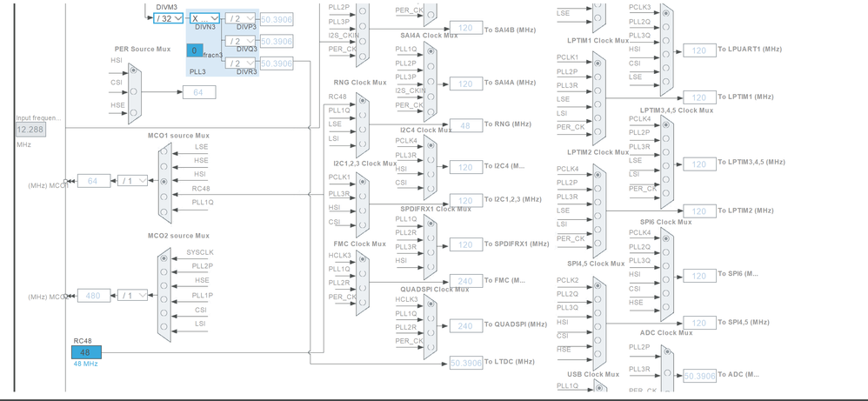The width and height of the screenshot is (868, 401).
Task: Select LSI in the LPTIM1 Clock Mux
Action: point(597,118)
